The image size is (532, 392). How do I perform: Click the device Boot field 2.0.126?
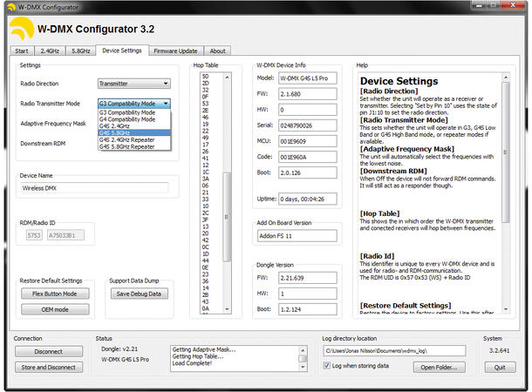[308, 172]
